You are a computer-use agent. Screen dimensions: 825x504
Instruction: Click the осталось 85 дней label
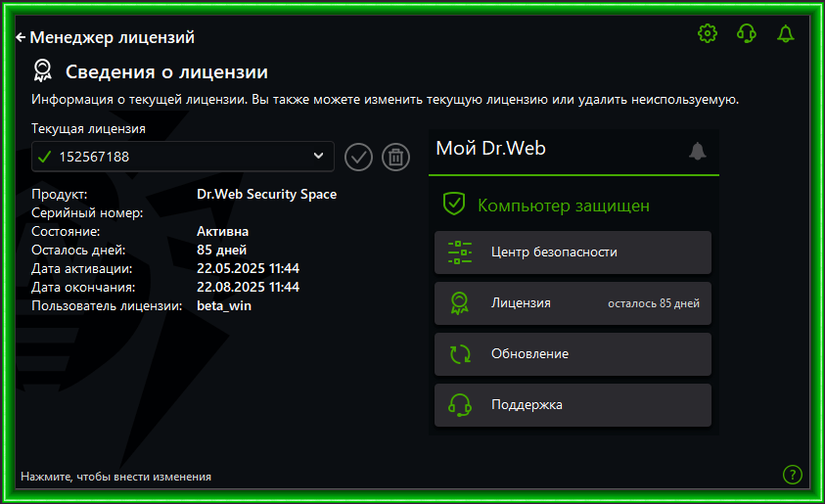(654, 303)
